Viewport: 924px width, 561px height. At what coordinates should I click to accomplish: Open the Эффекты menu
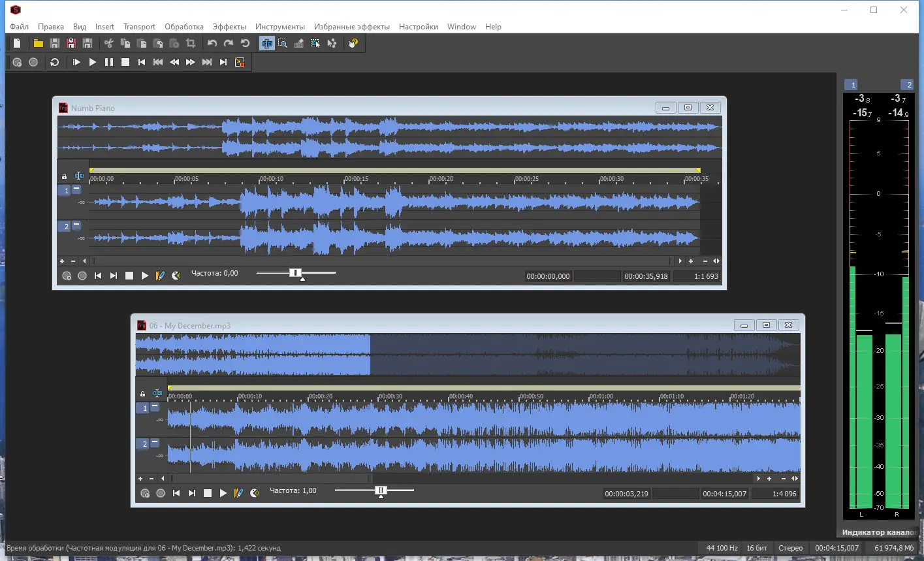[x=229, y=27]
